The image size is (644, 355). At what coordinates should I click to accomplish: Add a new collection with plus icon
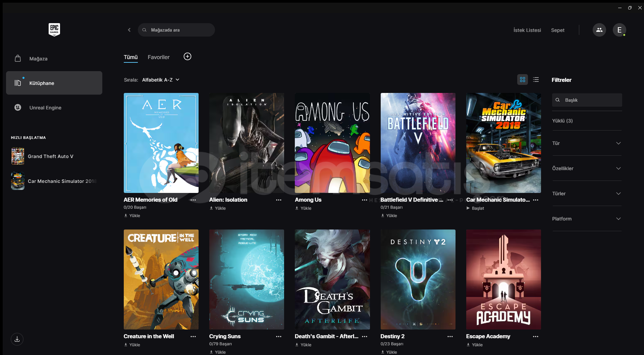tap(187, 56)
